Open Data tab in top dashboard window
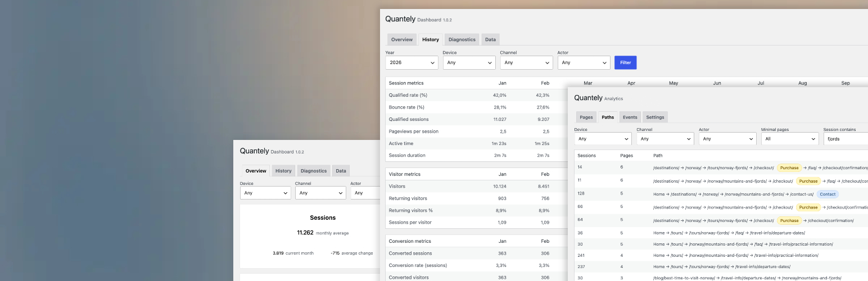Image resolution: width=868 pixels, height=281 pixels. pos(490,39)
